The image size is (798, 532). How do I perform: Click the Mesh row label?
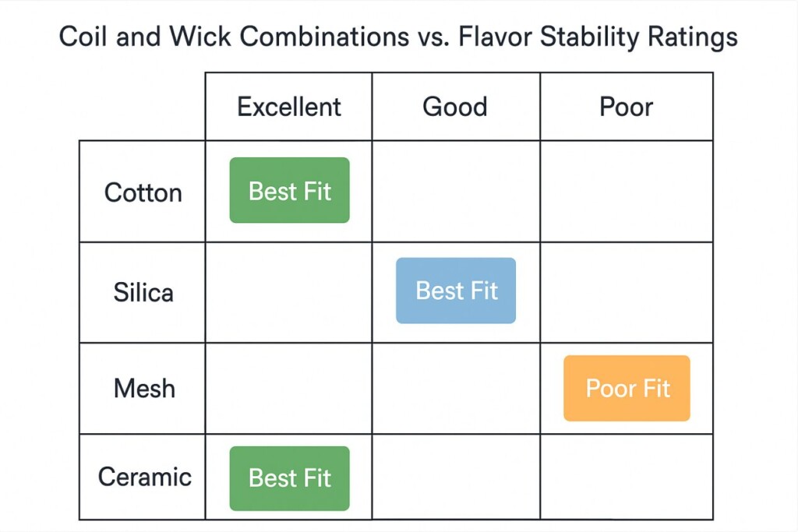tap(143, 389)
